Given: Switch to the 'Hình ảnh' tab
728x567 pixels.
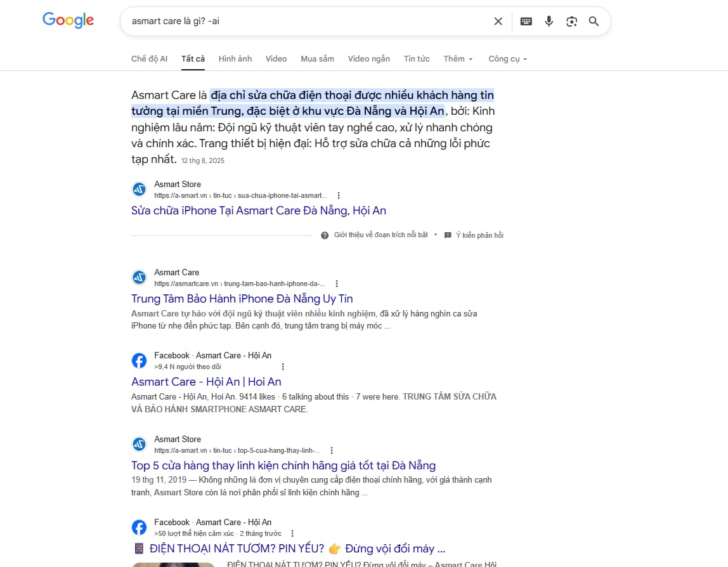Looking at the screenshot, I should click(x=235, y=59).
